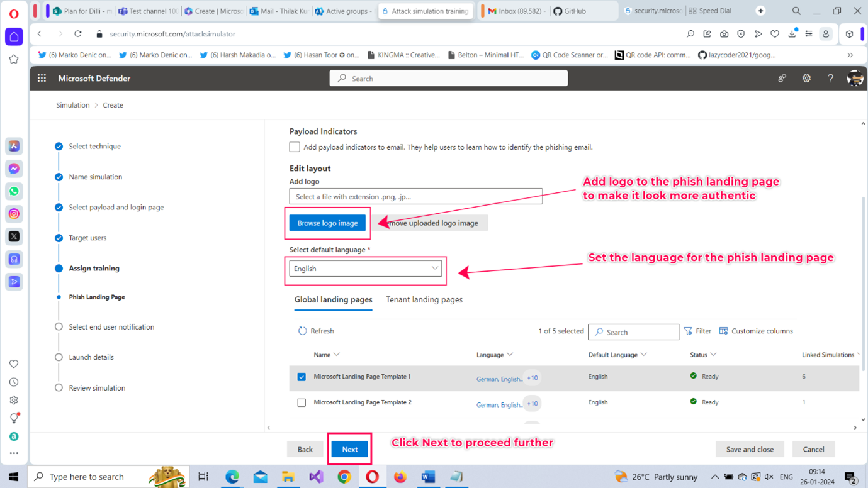The image size is (868, 488).
Task: Uncheck Microsoft Landing Page Template 1
Action: pyautogui.click(x=302, y=377)
